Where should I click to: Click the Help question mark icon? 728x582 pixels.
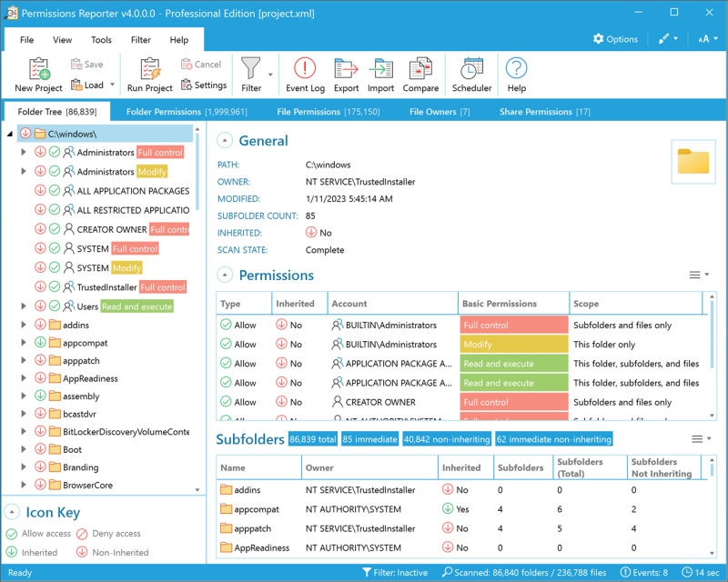pos(516,69)
